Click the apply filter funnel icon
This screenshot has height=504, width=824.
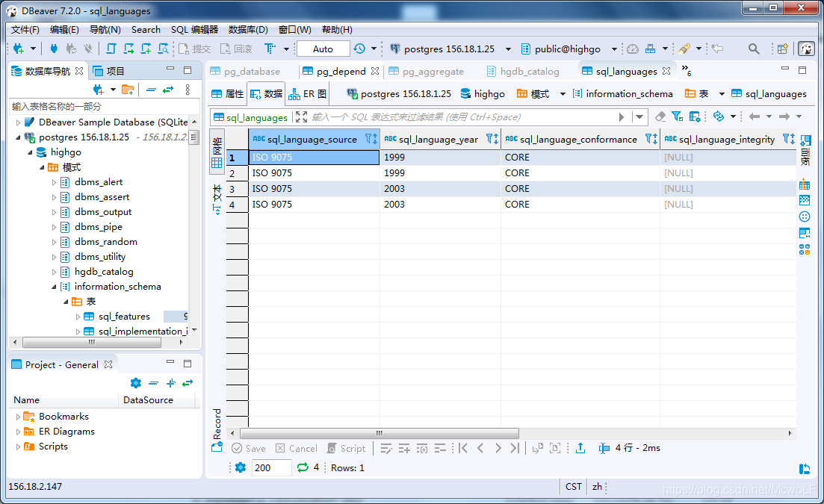[678, 116]
